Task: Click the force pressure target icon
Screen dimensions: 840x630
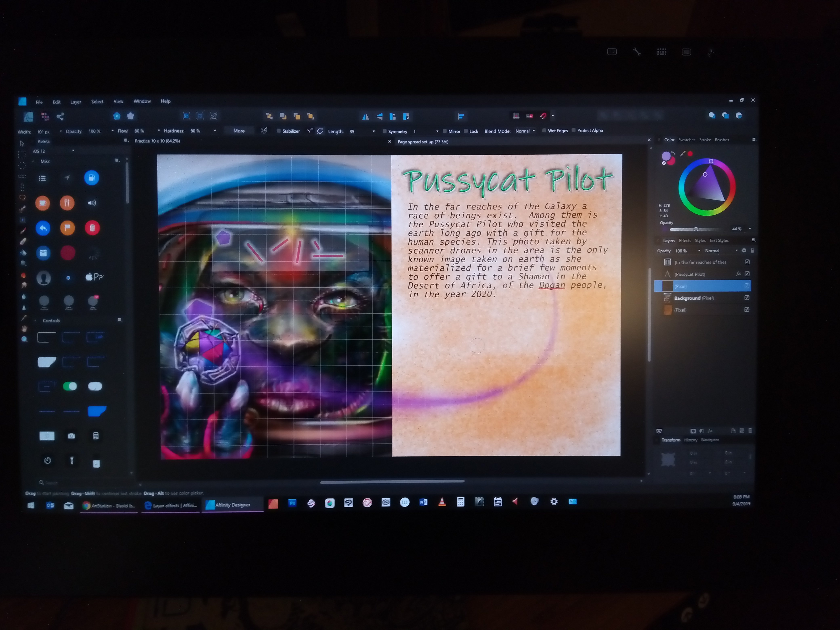Action: pyautogui.click(x=264, y=131)
